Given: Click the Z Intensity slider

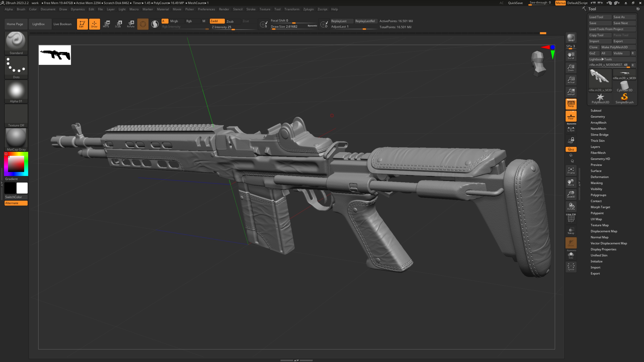Looking at the screenshot, I should [x=233, y=27].
